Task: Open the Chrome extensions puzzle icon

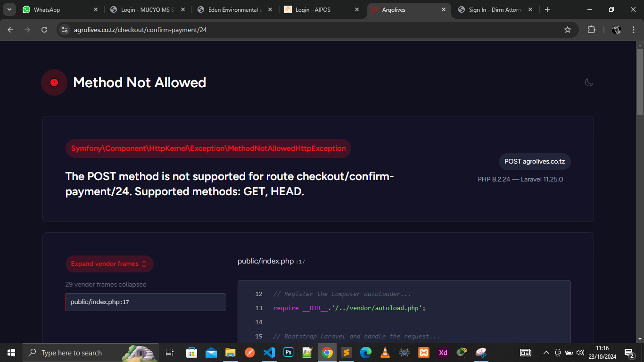Action: pos(591,30)
